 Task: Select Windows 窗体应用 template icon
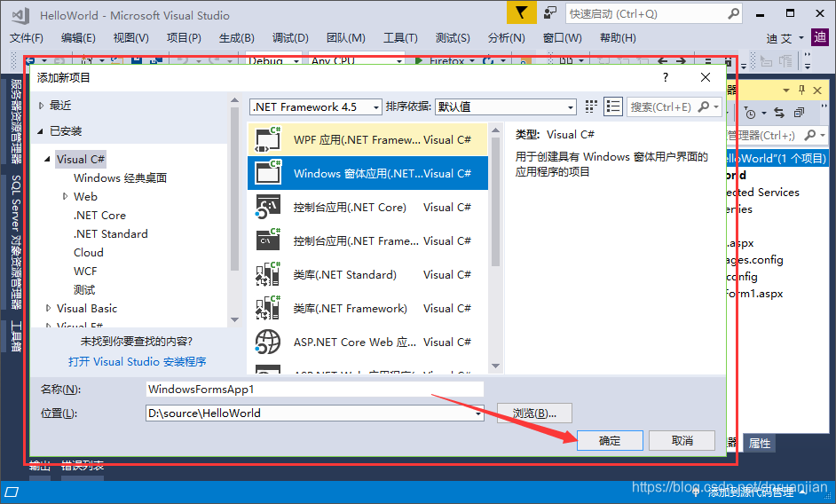tap(268, 173)
